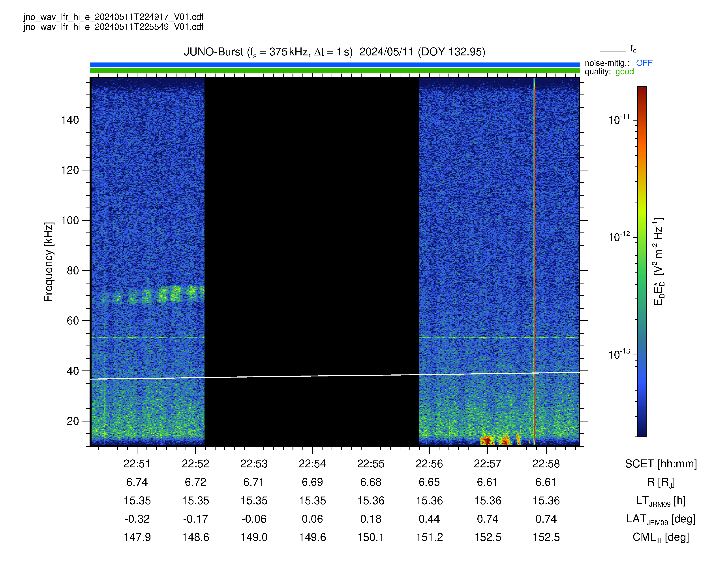This screenshot has width=728, height=563.
Task: Click the red vertical spike near 22:58
Action: pyautogui.click(x=534, y=262)
